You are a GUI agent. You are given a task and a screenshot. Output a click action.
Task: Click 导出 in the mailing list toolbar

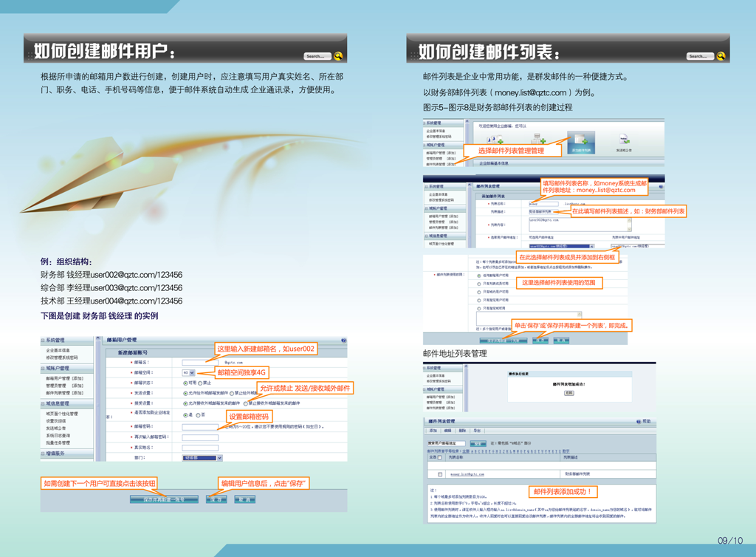click(x=477, y=430)
